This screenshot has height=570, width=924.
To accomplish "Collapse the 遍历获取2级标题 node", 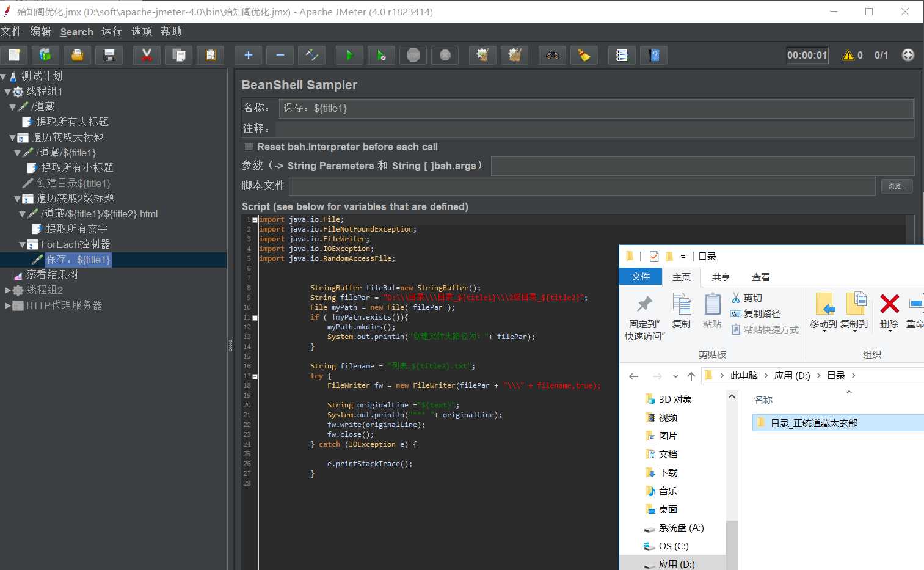I will click(x=17, y=199).
